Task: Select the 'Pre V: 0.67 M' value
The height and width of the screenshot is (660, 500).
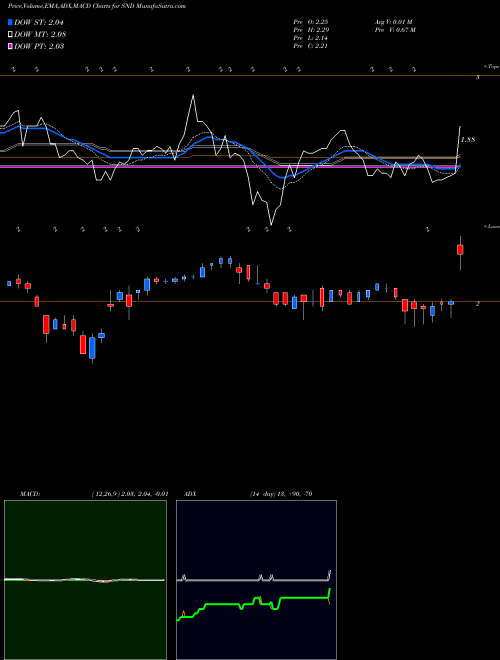Action: [395, 30]
